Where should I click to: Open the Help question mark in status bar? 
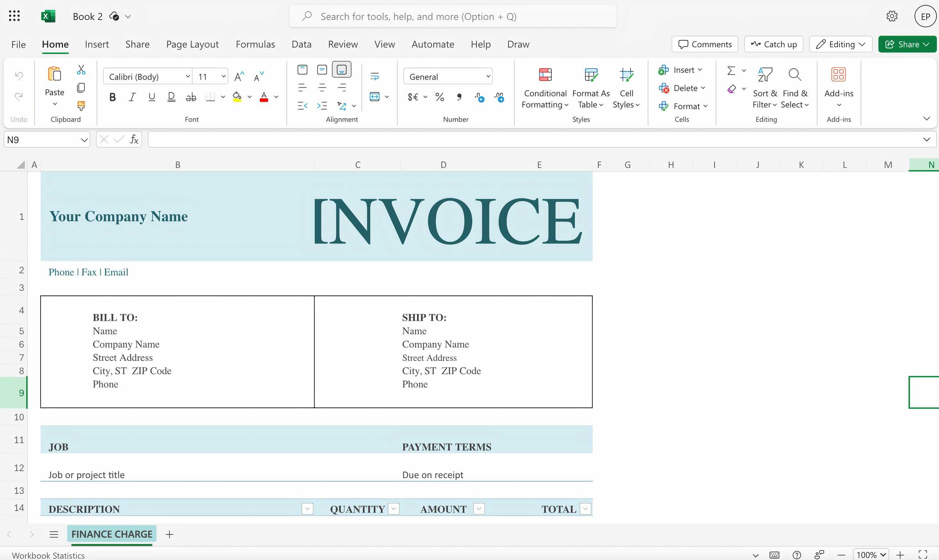click(797, 555)
